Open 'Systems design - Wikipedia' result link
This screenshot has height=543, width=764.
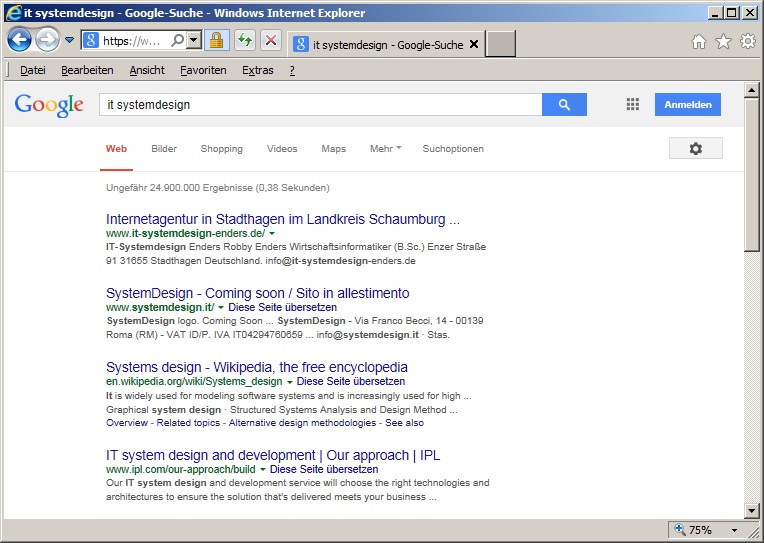coord(257,367)
